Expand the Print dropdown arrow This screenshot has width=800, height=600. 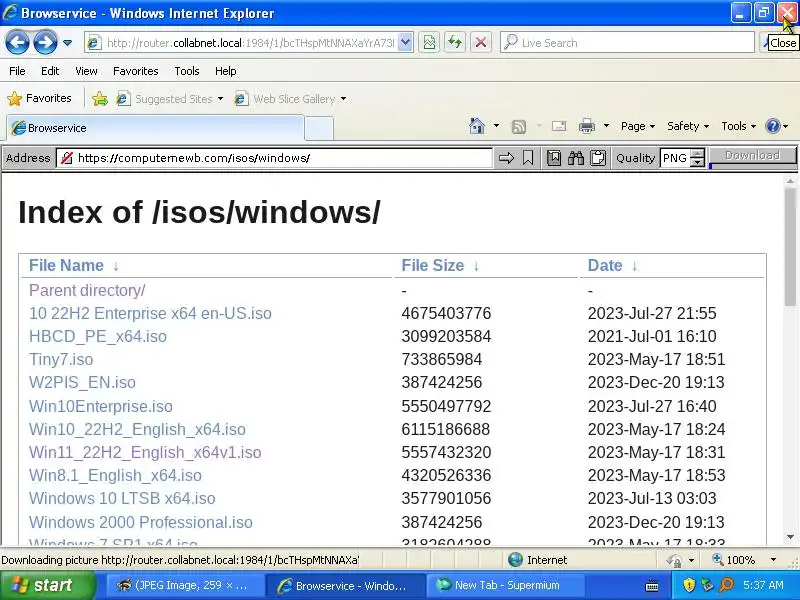click(606, 126)
